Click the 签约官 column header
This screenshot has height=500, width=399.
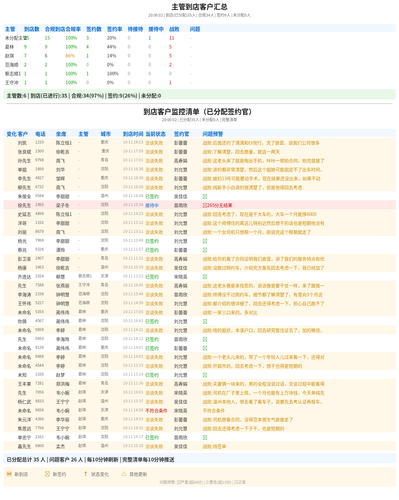tap(181, 134)
